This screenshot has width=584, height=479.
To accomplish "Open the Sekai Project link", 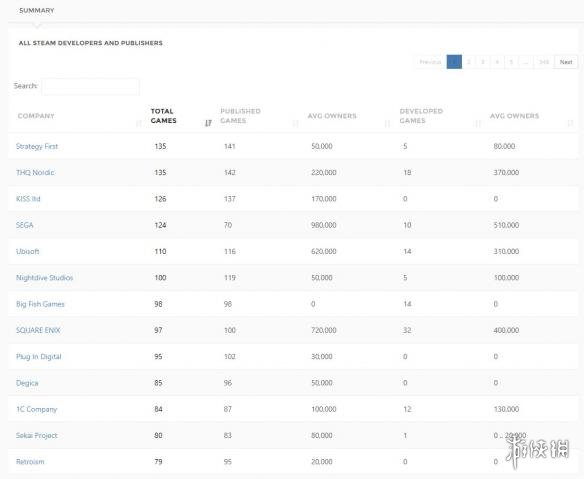I will pos(36,435).
